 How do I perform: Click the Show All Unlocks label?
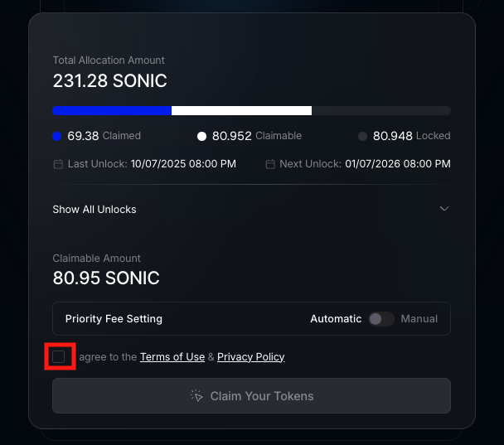click(94, 210)
